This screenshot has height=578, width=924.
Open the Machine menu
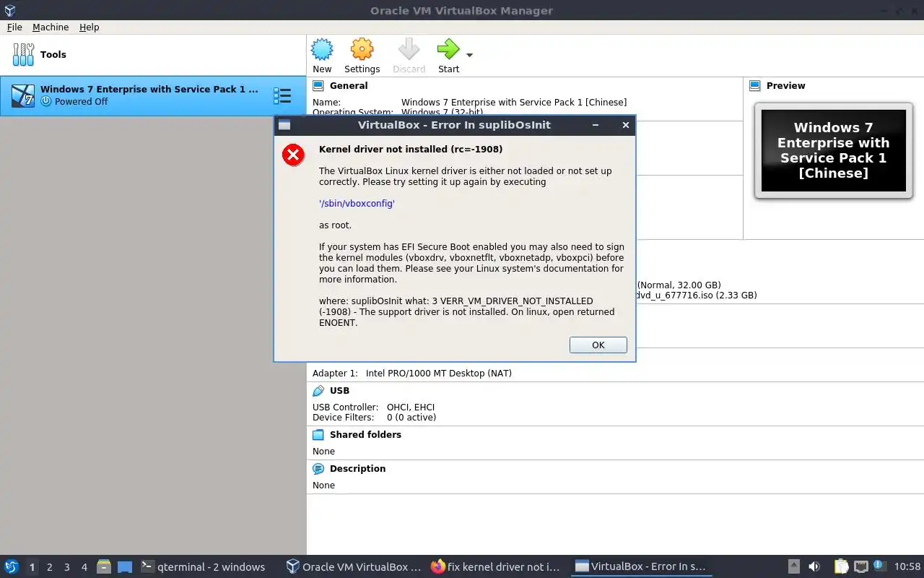click(x=51, y=27)
